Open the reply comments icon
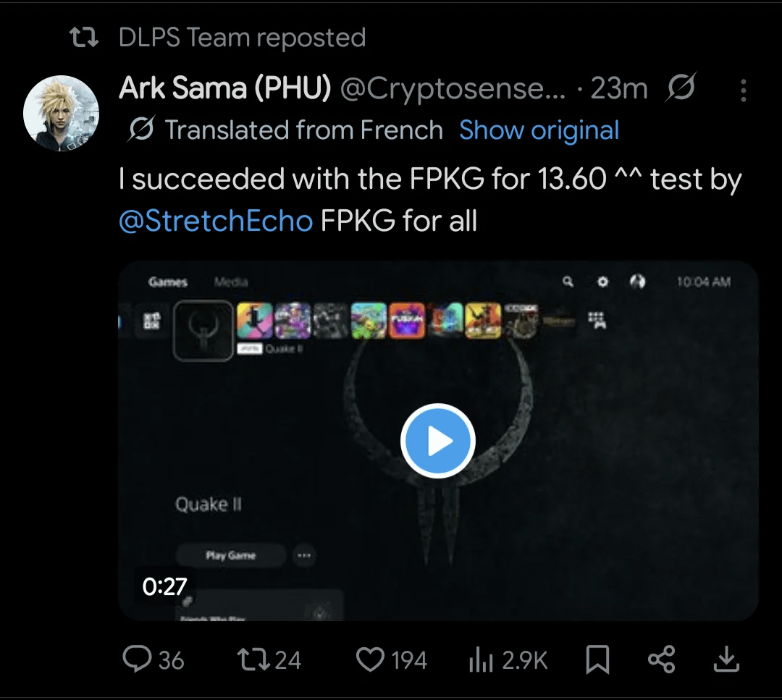Image resolution: width=782 pixels, height=700 pixels. click(x=137, y=659)
